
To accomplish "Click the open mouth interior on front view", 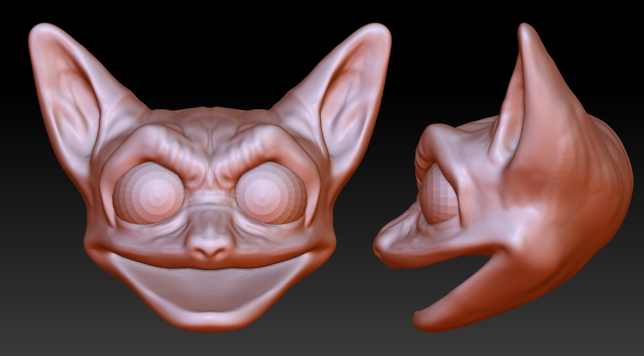I will [x=210, y=288].
